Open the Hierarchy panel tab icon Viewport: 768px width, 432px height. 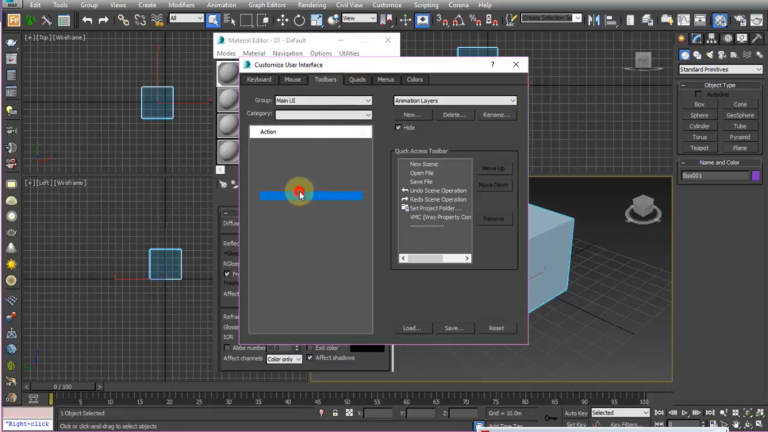(712, 39)
